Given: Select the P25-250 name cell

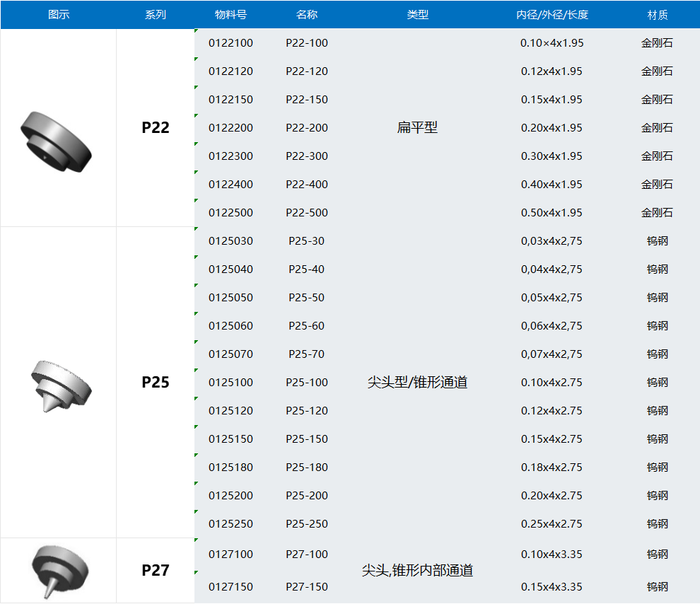Looking at the screenshot, I should tap(307, 524).
